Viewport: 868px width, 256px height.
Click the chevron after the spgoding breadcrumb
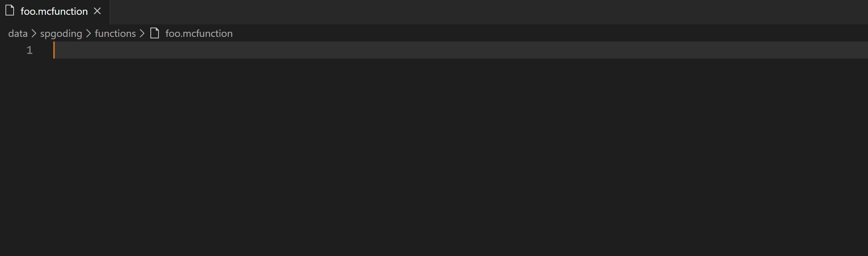click(88, 34)
